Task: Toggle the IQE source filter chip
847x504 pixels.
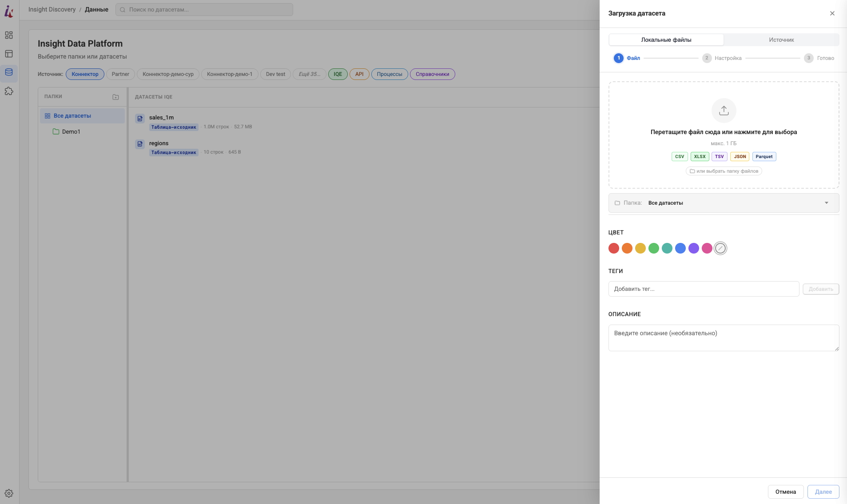Action: click(x=338, y=74)
